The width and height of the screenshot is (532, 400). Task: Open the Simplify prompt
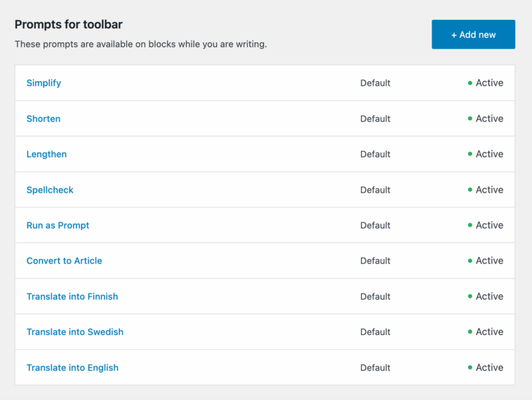click(44, 83)
